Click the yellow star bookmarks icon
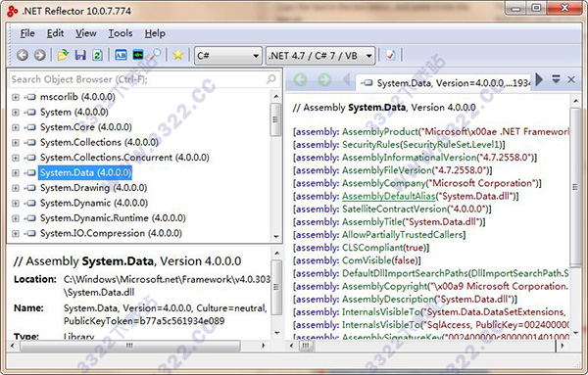588x375 pixels. pos(177,56)
